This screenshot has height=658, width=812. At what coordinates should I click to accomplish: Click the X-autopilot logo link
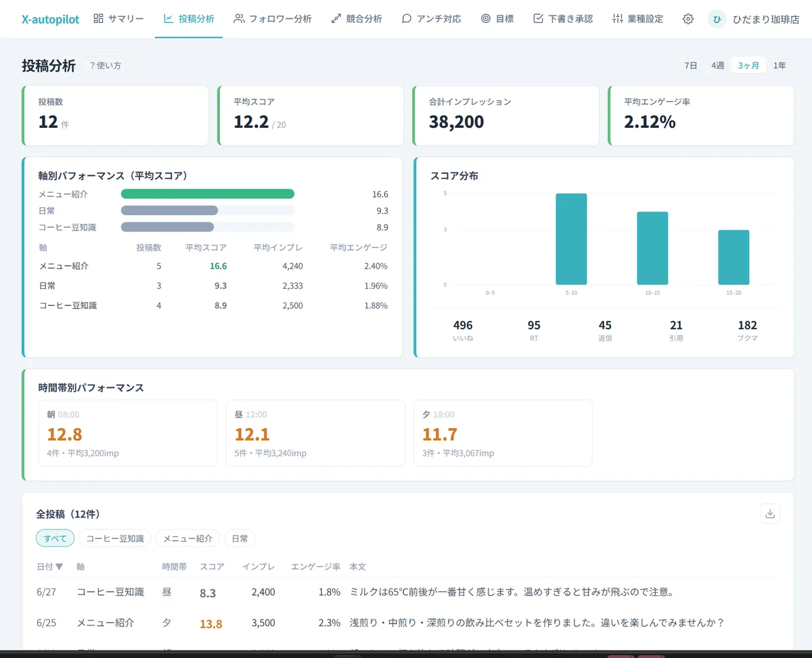(51, 19)
